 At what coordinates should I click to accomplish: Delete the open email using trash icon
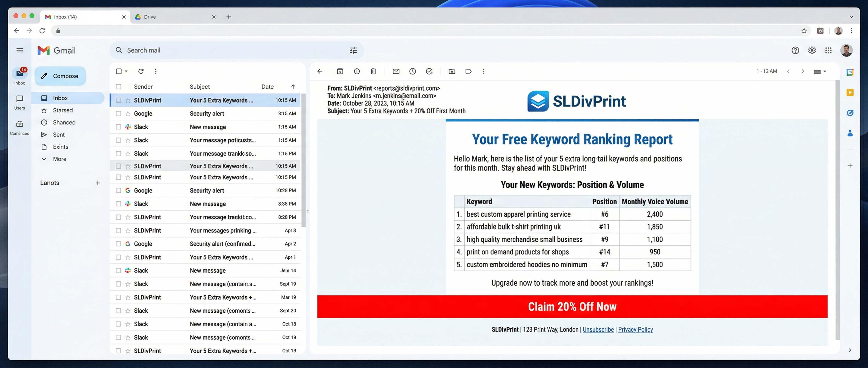point(373,71)
